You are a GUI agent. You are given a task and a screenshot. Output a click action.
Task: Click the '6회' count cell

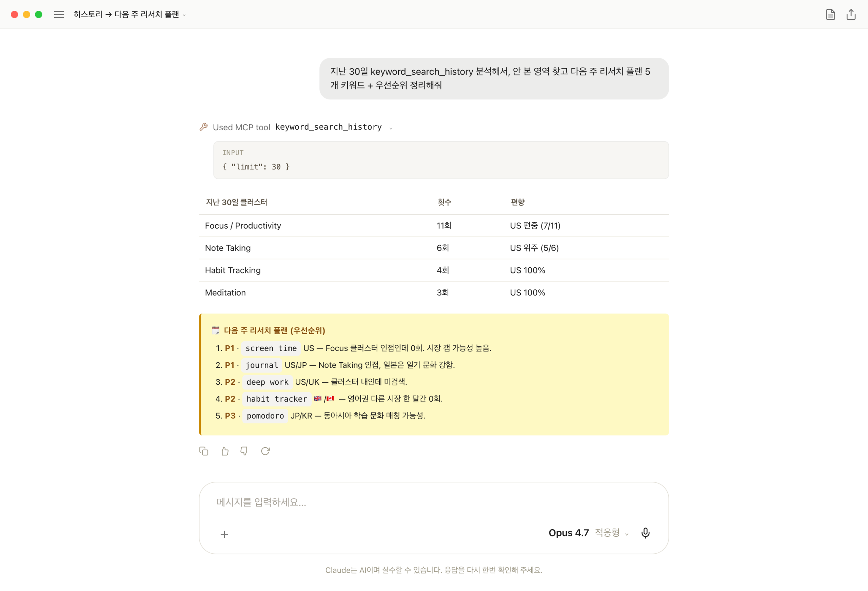point(442,248)
